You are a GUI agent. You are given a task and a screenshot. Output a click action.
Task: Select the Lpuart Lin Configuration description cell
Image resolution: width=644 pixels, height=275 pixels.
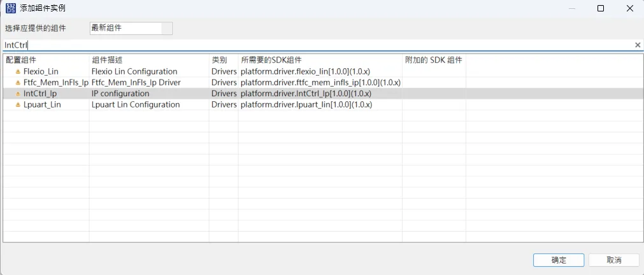136,104
